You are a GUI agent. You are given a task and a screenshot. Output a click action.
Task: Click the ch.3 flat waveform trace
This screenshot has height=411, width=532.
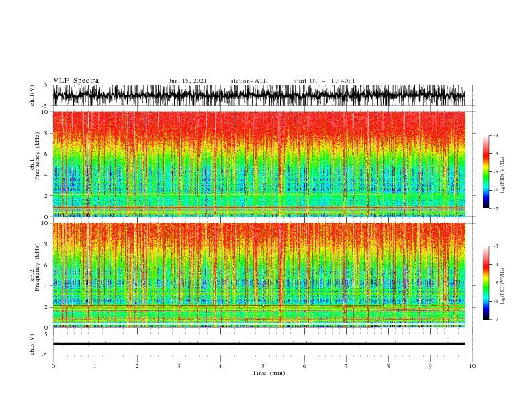(259, 344)
